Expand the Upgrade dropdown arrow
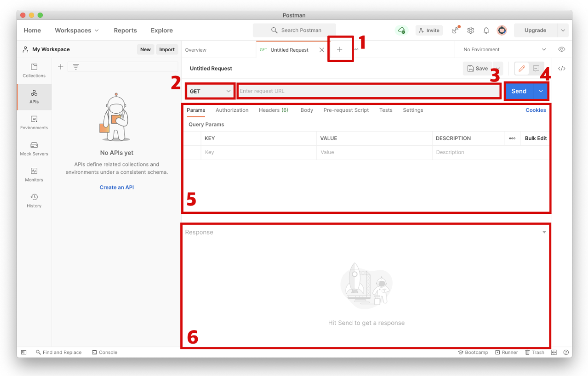This screenshot has height=376, width=588. tap(563, 30)
